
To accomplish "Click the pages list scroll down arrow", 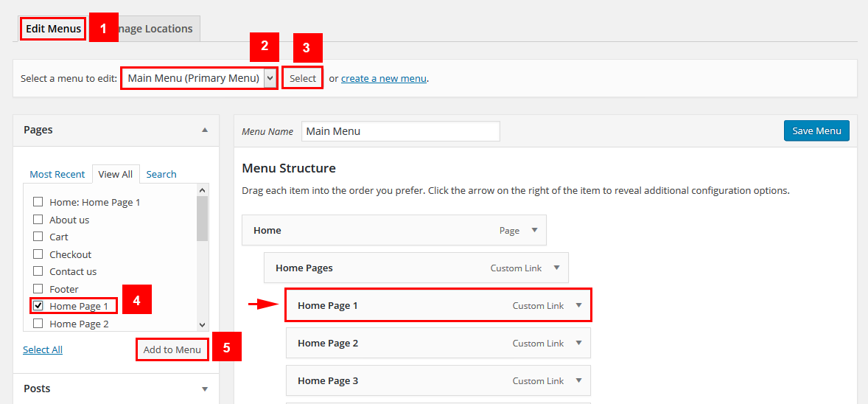I will point(203,324).
